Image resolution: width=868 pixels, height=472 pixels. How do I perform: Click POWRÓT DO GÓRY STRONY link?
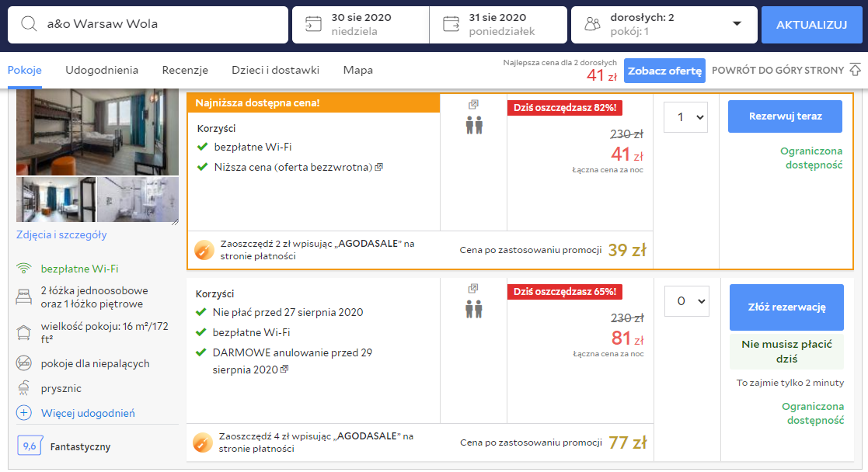pyautogui.click(x=778, y=71)
